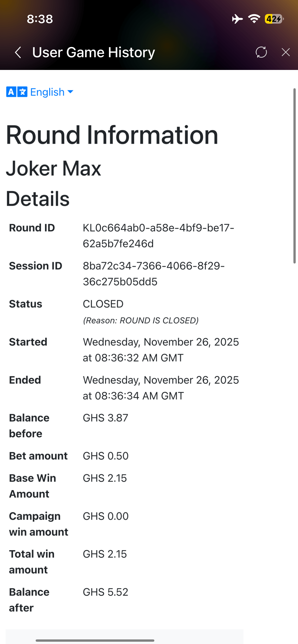Tap the Bet amount value GHS 0.50

(x=105, y=456)
